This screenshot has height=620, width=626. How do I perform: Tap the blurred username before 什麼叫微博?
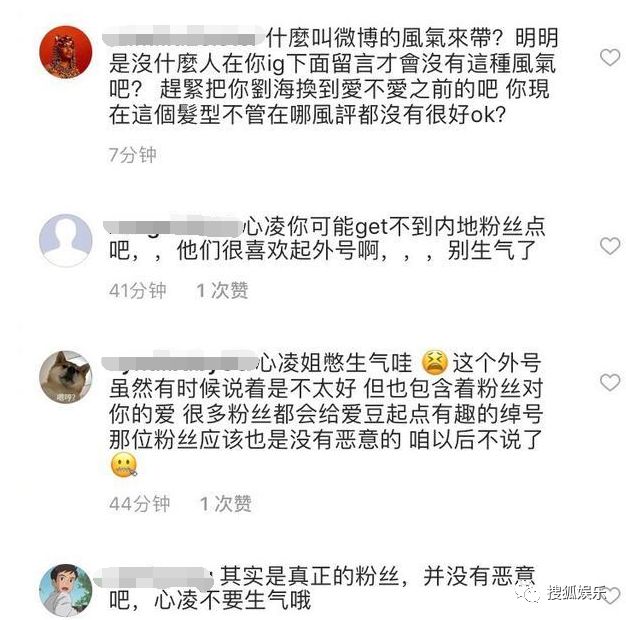(183, 37)
